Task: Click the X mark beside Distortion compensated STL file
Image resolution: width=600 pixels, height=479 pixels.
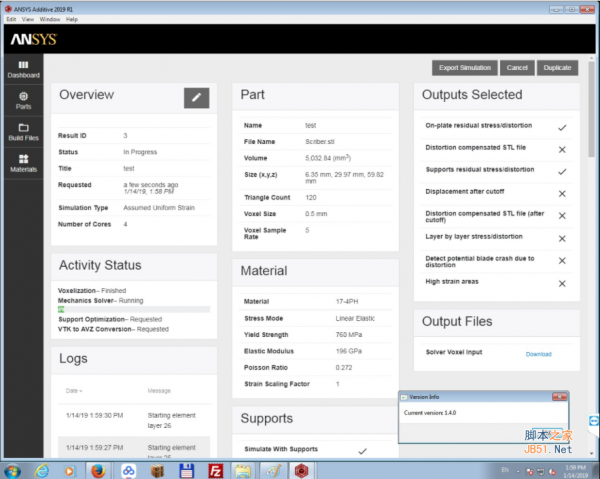Action: point(562,150)
